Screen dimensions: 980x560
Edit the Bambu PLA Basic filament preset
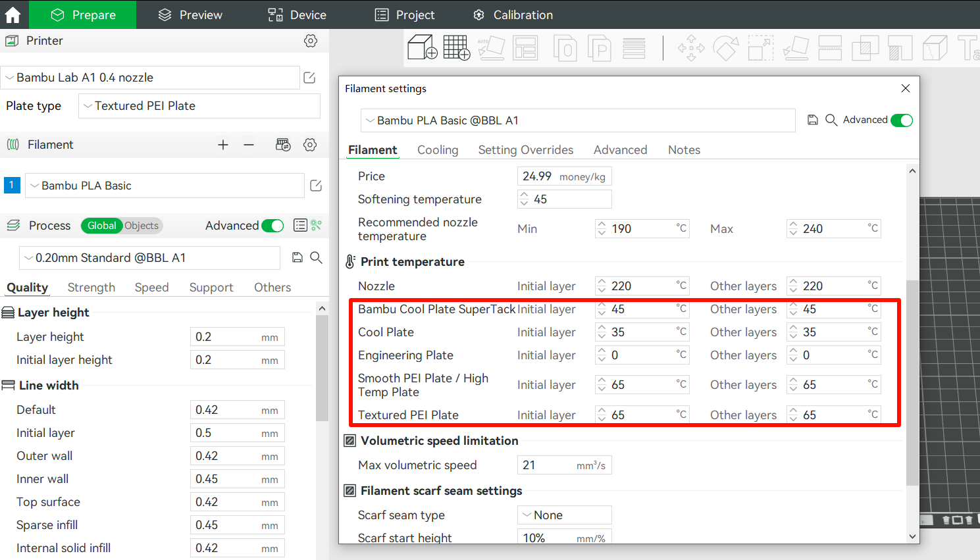click(316, 186)
